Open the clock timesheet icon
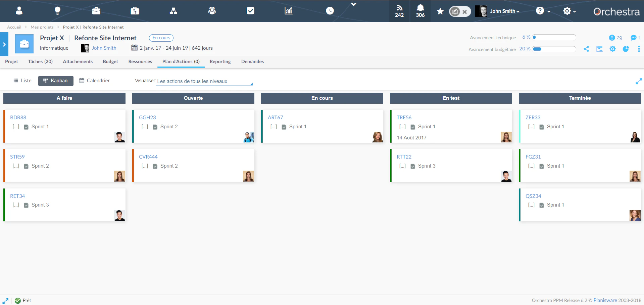This screenshot has height=305, width=644. coord(330,11)
